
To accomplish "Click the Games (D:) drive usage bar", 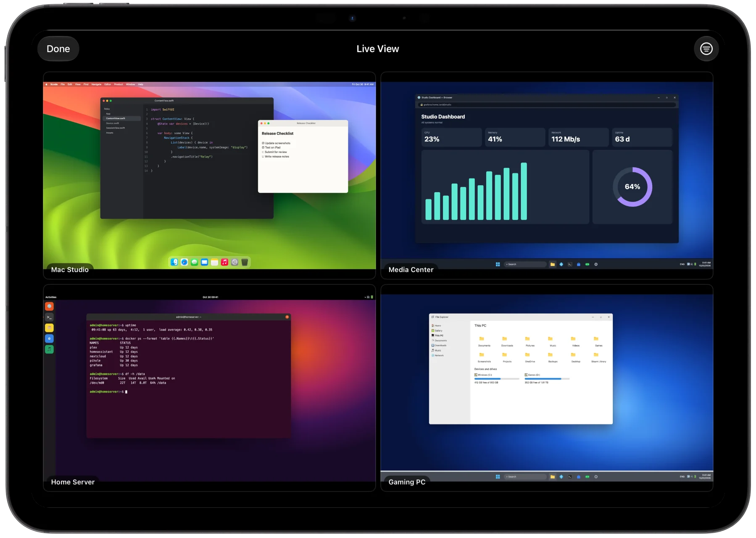I will click(x=547, y=379).
